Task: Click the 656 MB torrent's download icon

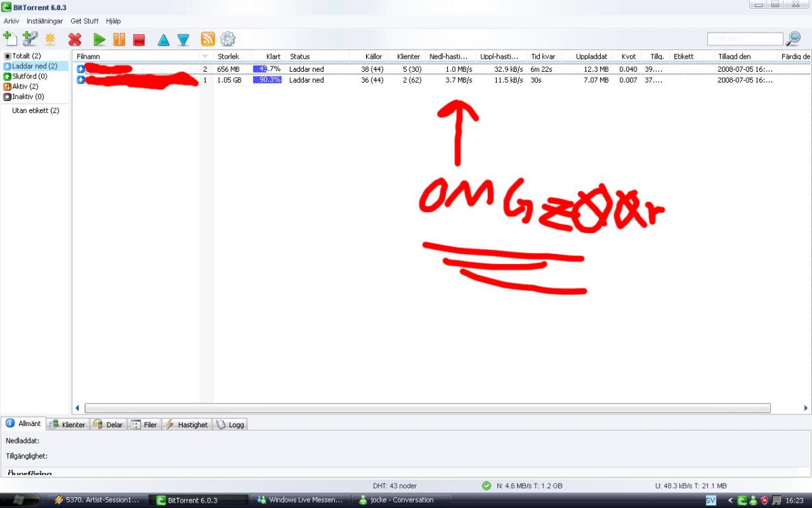Action: pyautogui.click(x=81, y=69)
